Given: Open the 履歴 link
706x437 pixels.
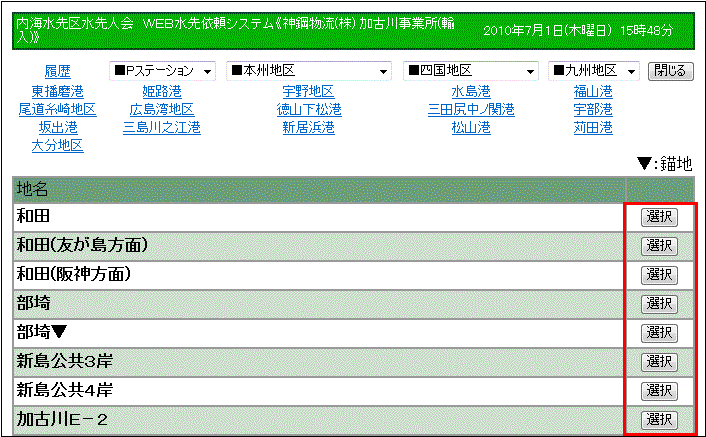Looking at the screenshot, I should click(x=58, y=72).
